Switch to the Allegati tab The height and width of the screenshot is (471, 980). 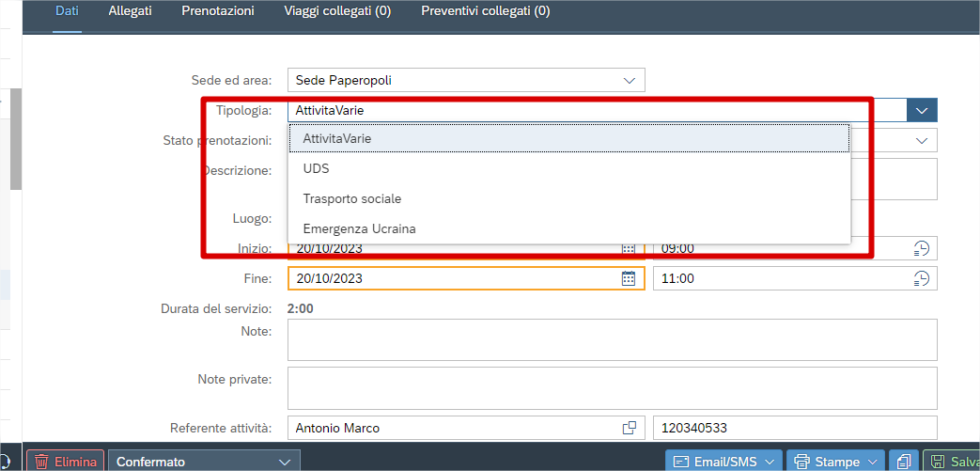coord(130,11)
